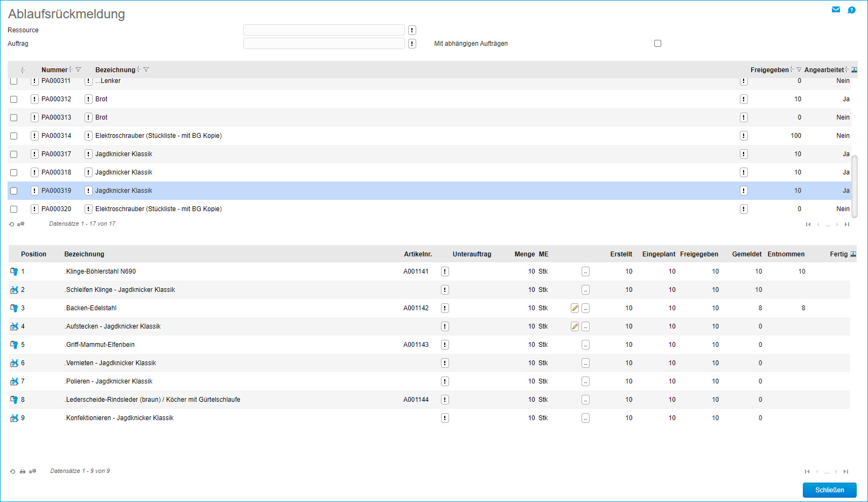868x502 pixels.
Task: Click the export icon next to Fertig
Action: 853,254
